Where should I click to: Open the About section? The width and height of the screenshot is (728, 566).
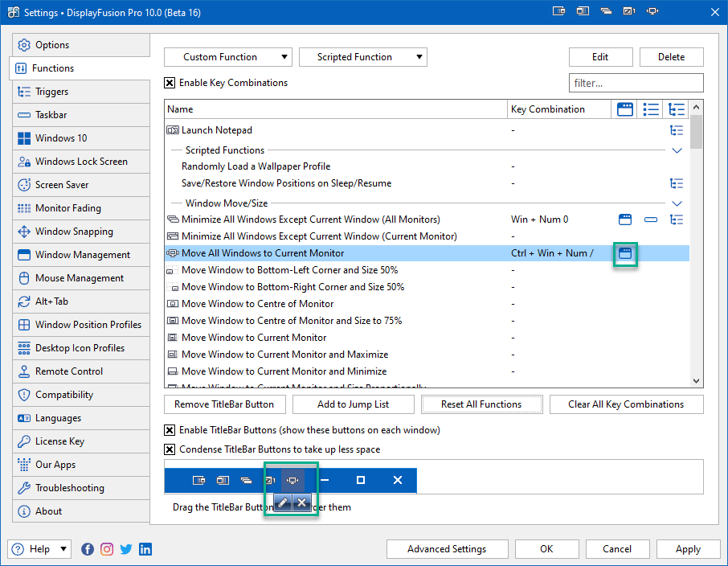pos(81,511)
